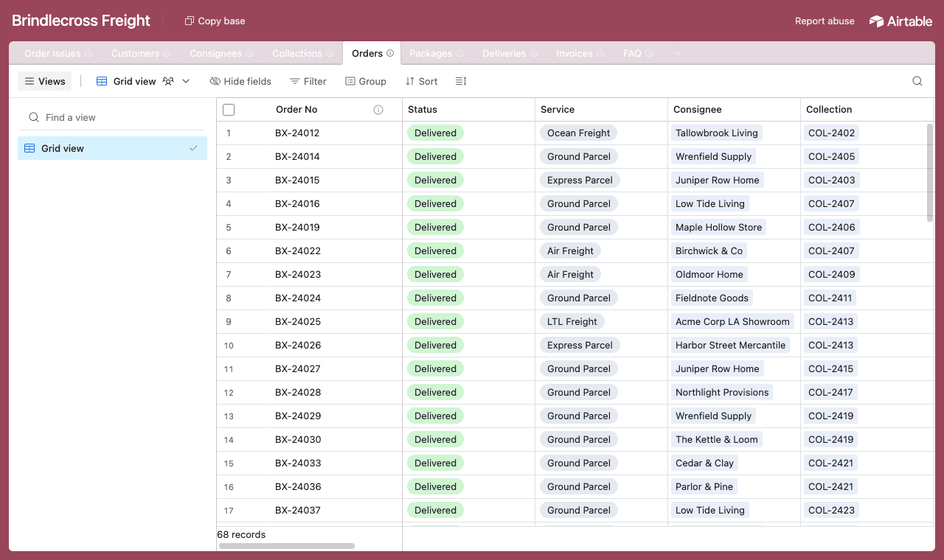The height and width of the screenshot is (560, 944).
Task: Open the Filter menu
Action: point(308,81)
